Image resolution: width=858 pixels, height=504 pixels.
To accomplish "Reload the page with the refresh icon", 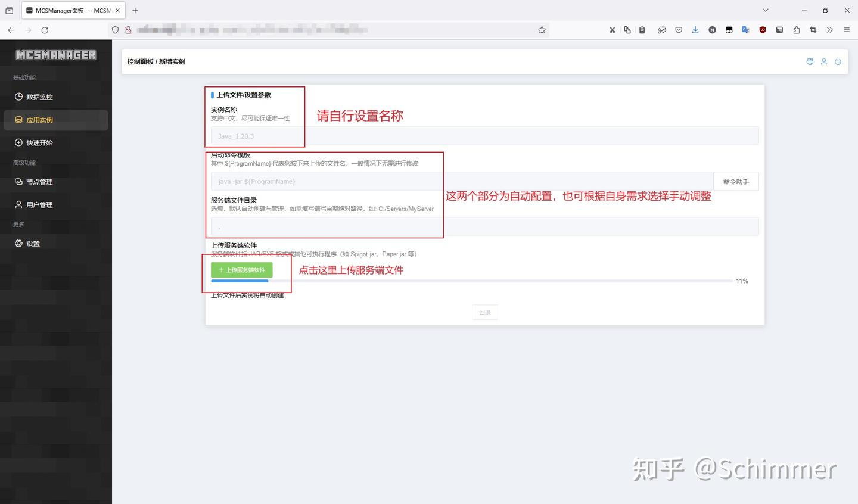I will (45, 29).
